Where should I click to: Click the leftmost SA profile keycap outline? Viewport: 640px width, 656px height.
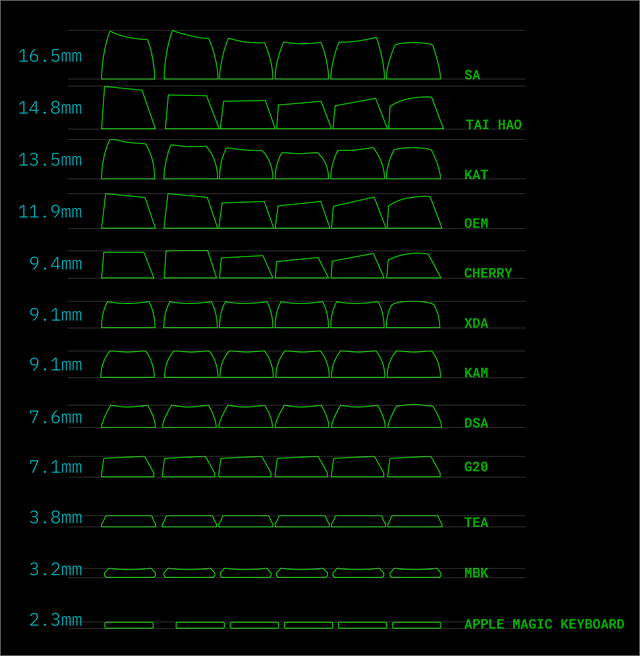[x=128, y=57]
